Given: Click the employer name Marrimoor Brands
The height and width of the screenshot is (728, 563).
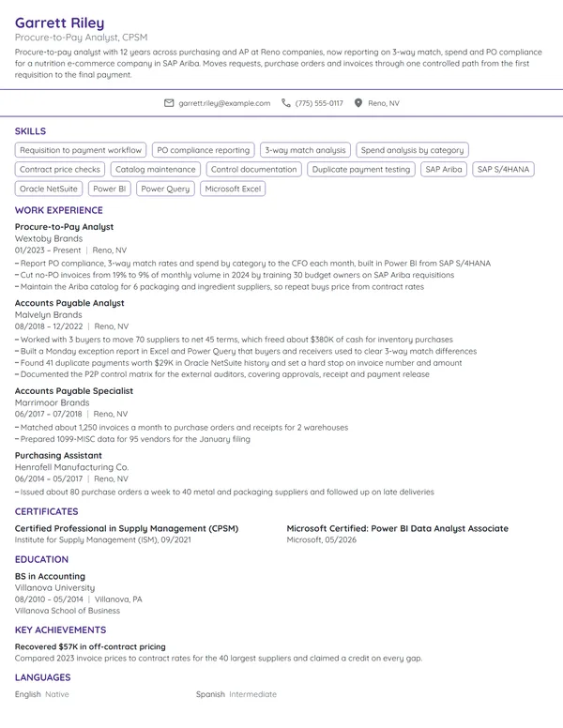Looking at the screenshot, I should coord(52,402).
